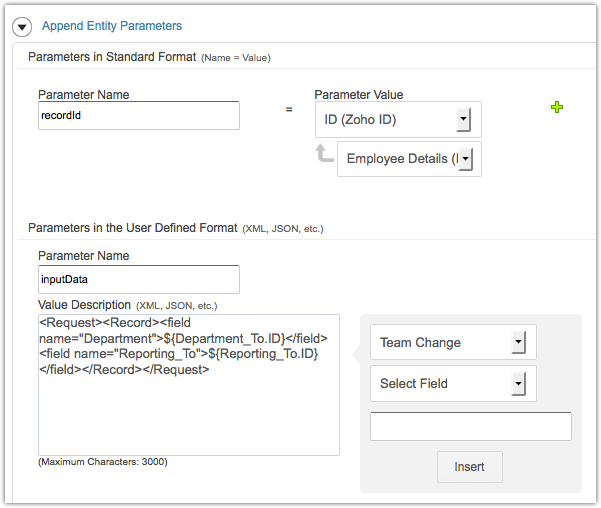This screenshot has width=601, height=508.
Task: Click the Parameters in Standard Format heading
Action: (x=112, y=58)
